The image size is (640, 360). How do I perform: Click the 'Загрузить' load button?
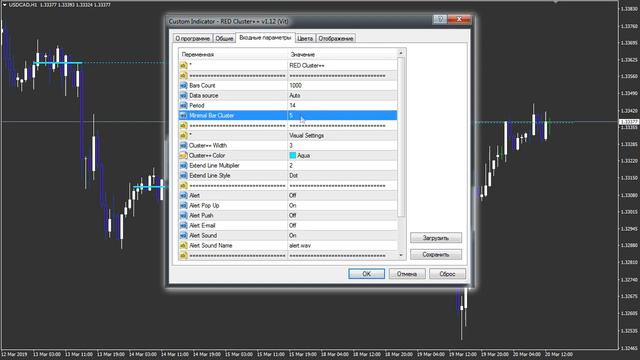pos(436,238)
